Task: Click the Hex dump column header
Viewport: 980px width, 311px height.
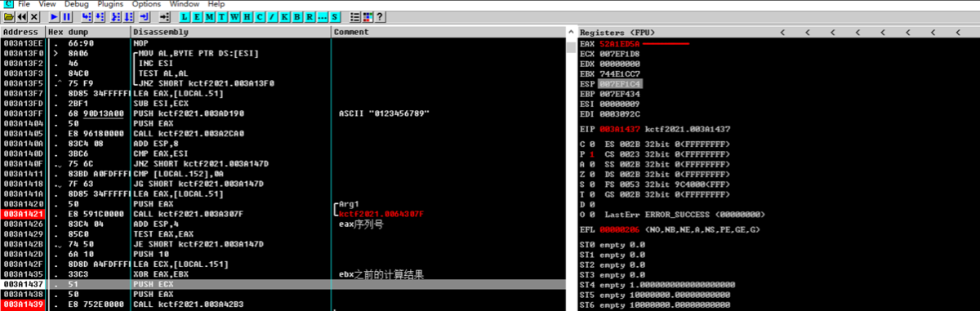Action: (x=88, y=32)
